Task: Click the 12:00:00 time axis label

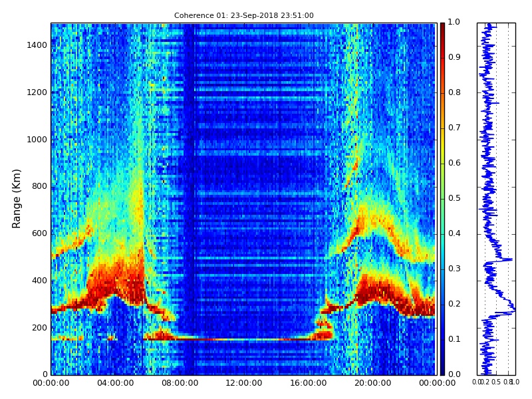Action: pos(244,383)
